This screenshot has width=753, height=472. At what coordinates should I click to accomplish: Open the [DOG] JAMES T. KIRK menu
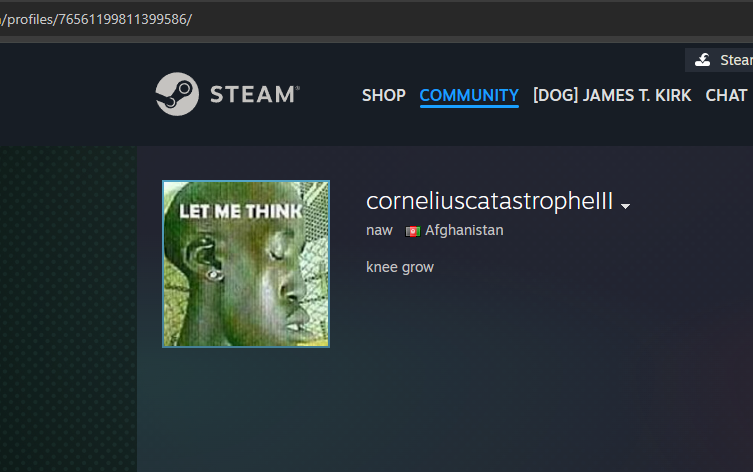[x=612, y=95]
